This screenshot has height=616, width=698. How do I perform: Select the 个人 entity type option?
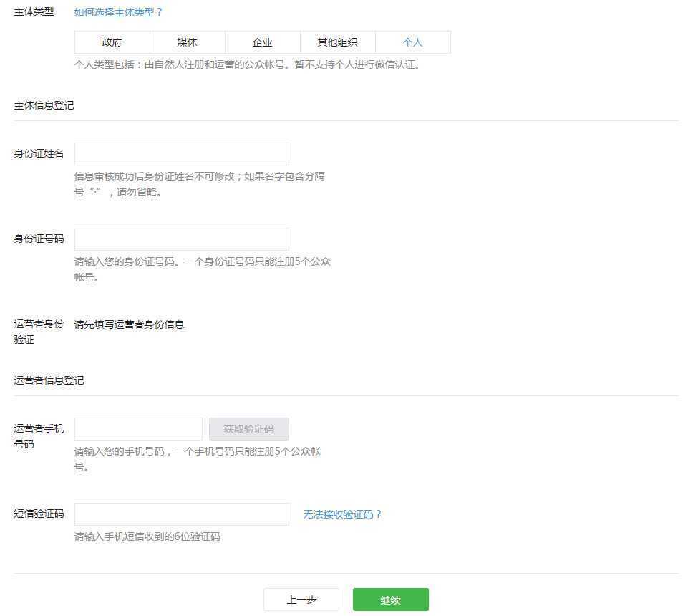click(x=412, y=42)
